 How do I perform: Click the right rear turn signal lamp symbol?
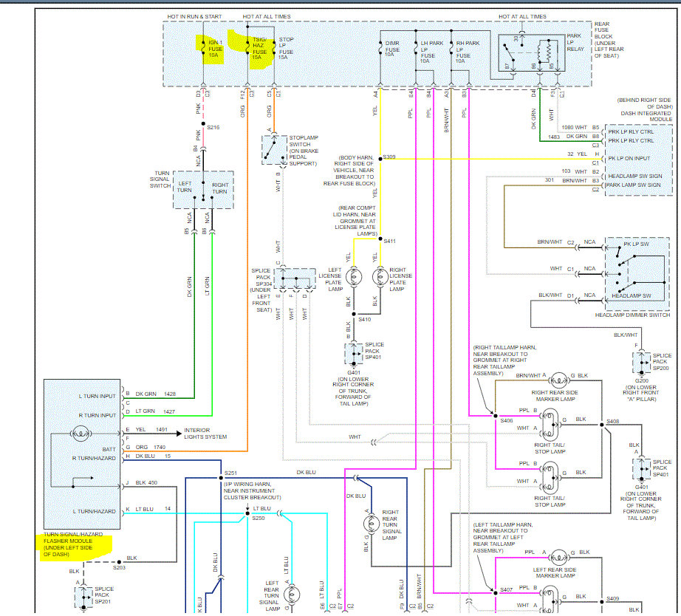[x=372, y=524]
